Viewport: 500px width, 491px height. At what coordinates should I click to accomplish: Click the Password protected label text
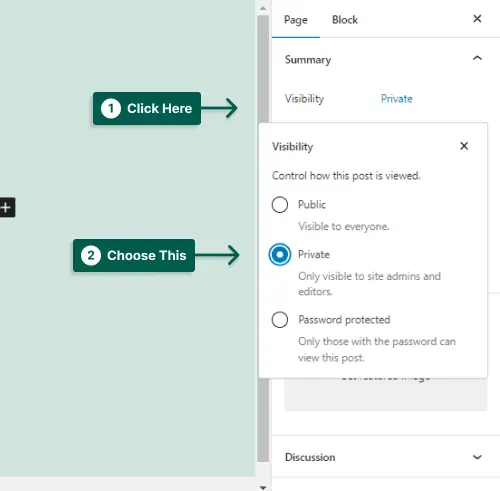tap(344, 320)
